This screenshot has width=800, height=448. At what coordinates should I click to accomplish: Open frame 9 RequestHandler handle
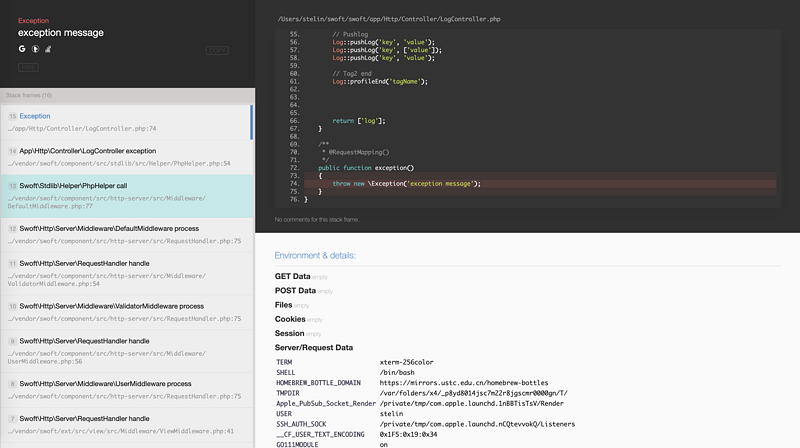[x=127, y=351]
